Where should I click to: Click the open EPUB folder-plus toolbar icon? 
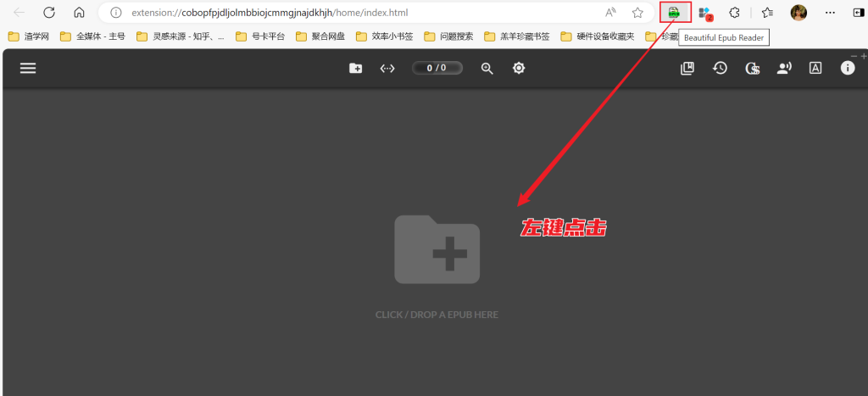[x=355, y=68]
